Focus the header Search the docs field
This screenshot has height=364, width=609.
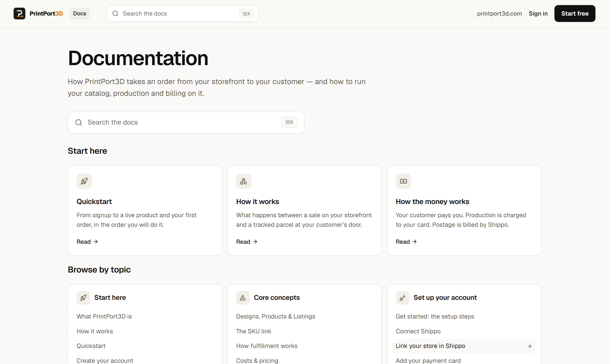click(x=182, y=13)
